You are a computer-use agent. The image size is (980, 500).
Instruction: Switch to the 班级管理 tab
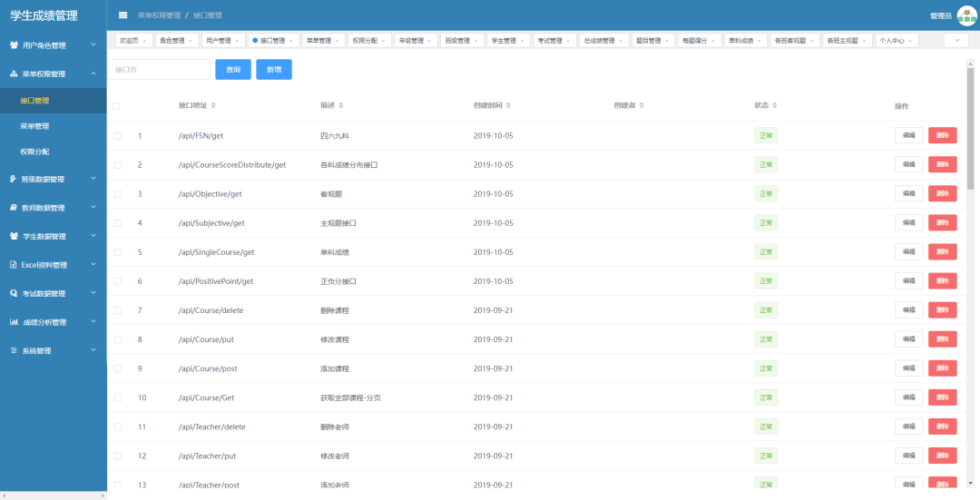pyautogui.click(x=461, y=41)
